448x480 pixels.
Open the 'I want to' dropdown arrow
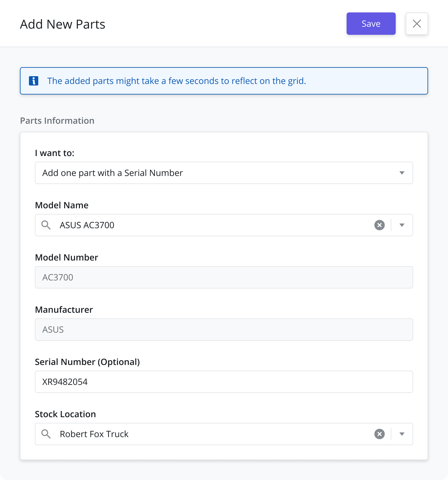pyautogui.click(x=402, y=173)
